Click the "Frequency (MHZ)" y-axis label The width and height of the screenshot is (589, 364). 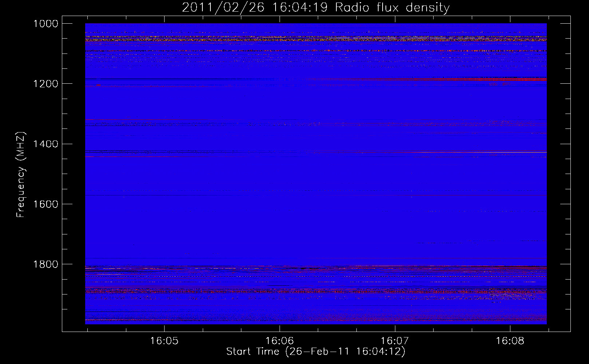coord(21,175)
